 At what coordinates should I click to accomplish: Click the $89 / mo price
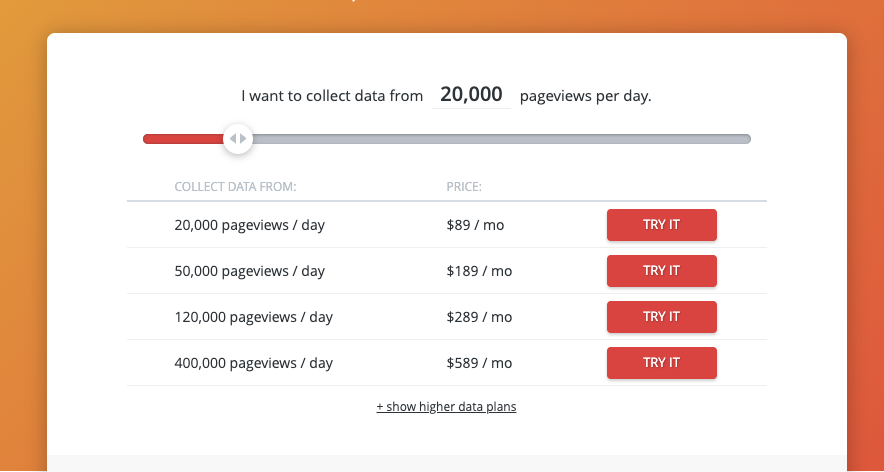point(475,225)
